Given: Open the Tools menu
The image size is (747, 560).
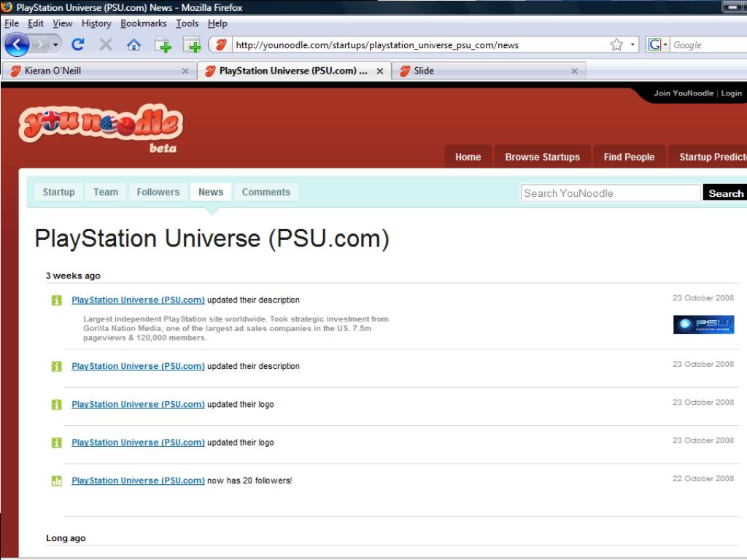Looking at the screenshot, I should click(x=187, y=23).
